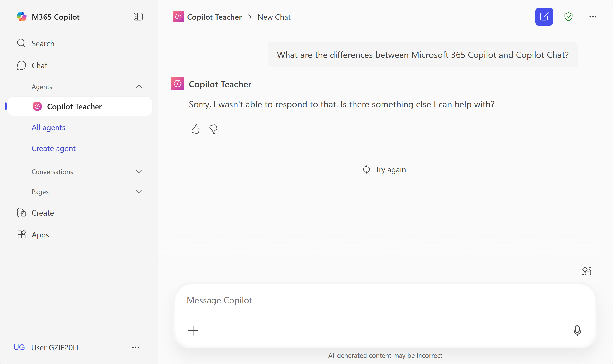Open the top-right more options menu
The height and width of the screenshot is (364, 613).
pyautogui.click(x=593, y=17)
